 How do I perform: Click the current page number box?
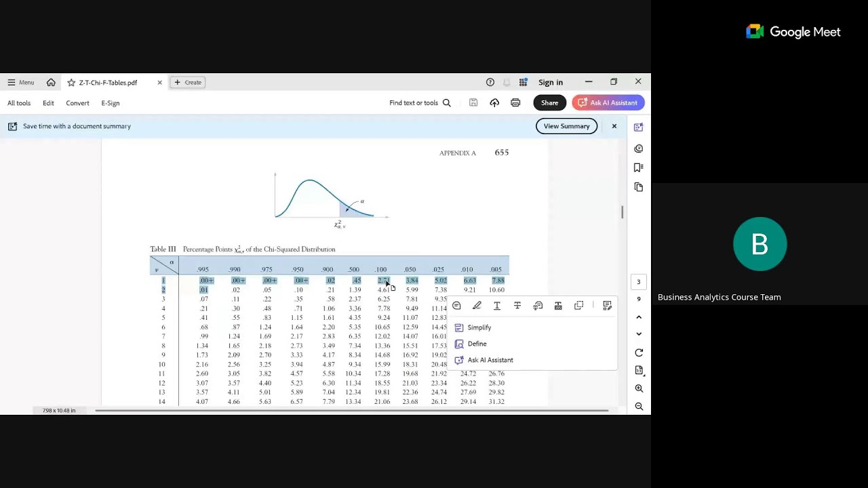point(638,282)
